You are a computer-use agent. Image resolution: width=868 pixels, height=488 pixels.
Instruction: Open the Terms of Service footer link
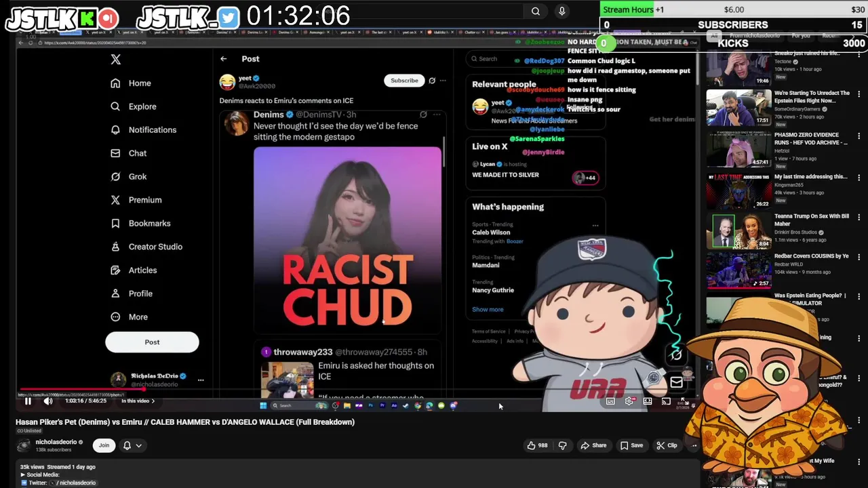tap(488, 331)
